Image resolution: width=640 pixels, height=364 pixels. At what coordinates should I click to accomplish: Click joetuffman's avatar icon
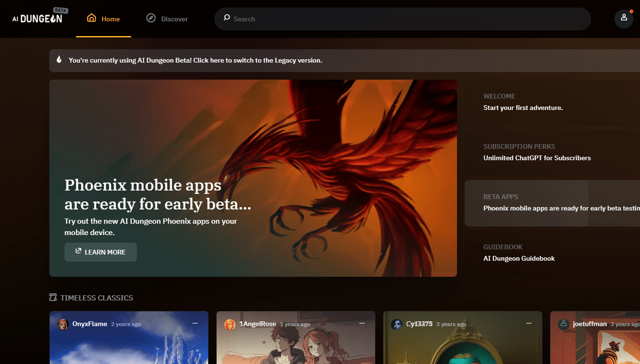pos(564,324)
